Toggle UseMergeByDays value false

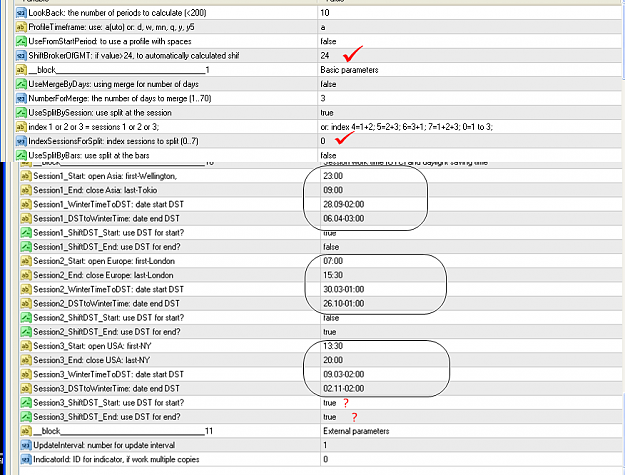coord(328,84)
